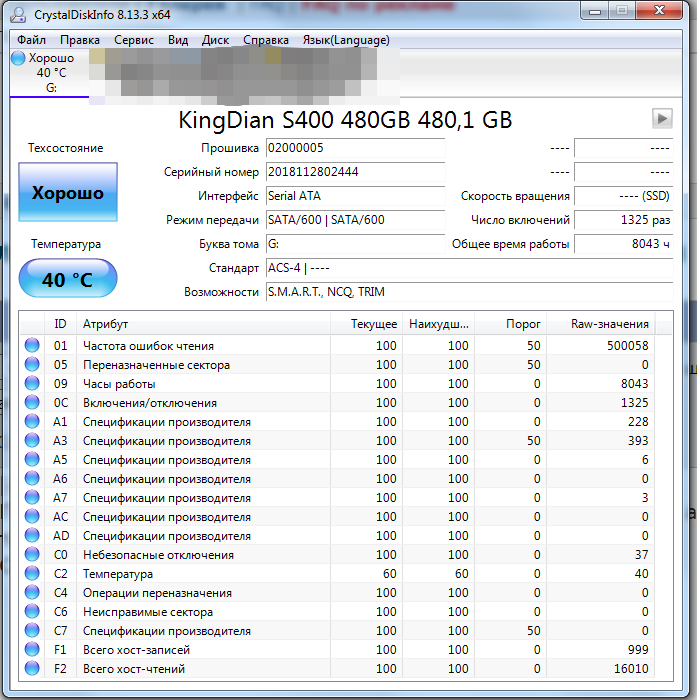
Task: Click the 40 °C temperature indicator
Action: point(68,279)
